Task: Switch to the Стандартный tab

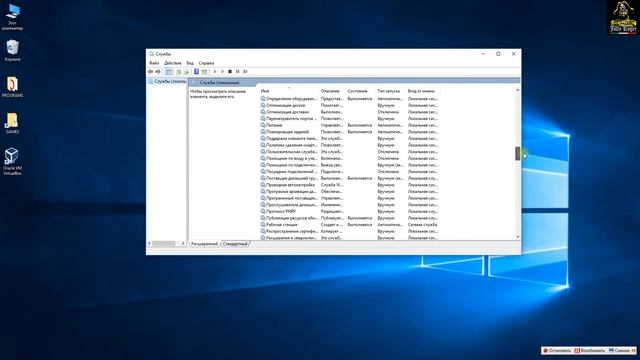Action: [x=235, y=244]
